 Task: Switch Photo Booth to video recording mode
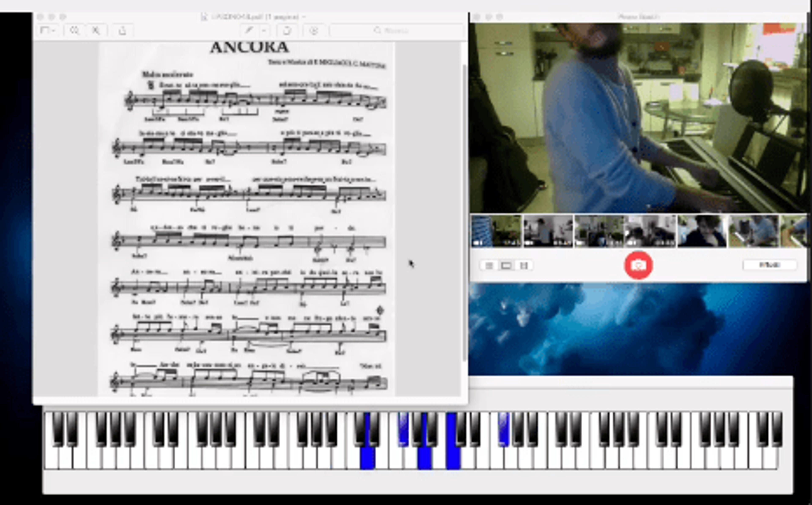[x=524, y=266]
